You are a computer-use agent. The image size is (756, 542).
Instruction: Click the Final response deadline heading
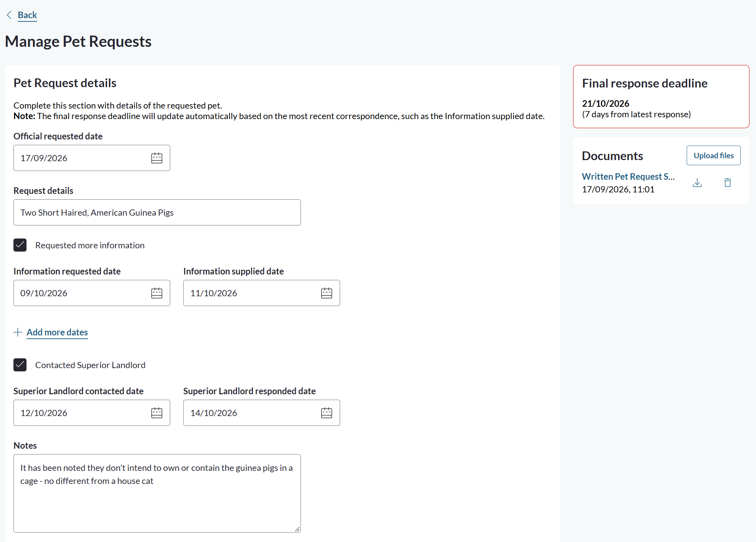pyautogui.click(x=645, y=83)
